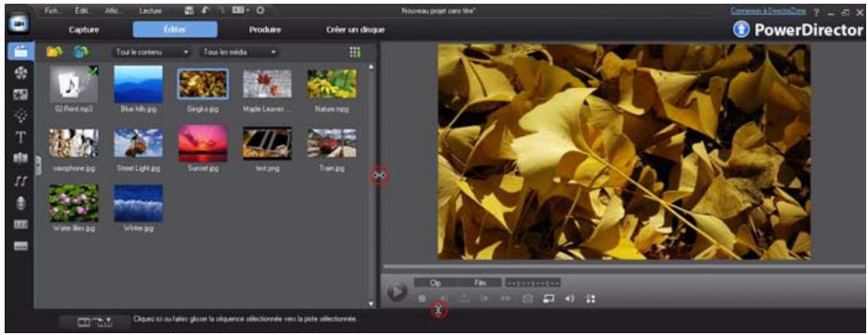Select the Winter.jpg thumbnail
This screenshot has width=868, height=335.
(138, 203)
